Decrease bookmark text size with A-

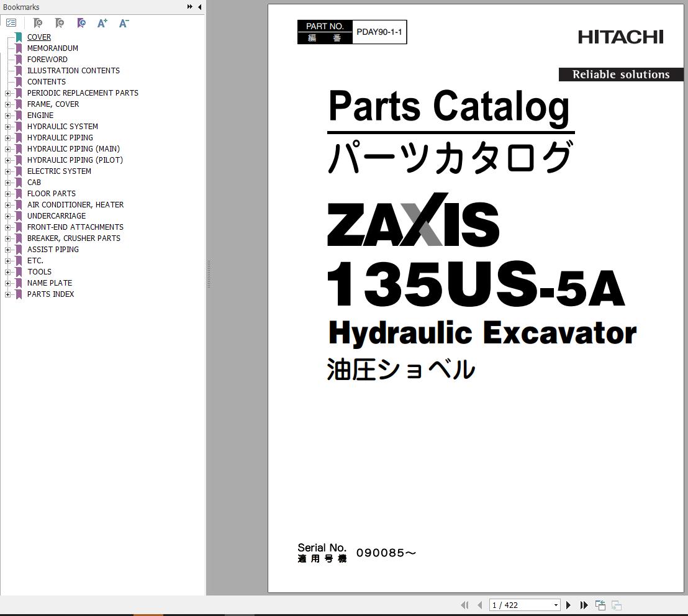click(124, 23)
